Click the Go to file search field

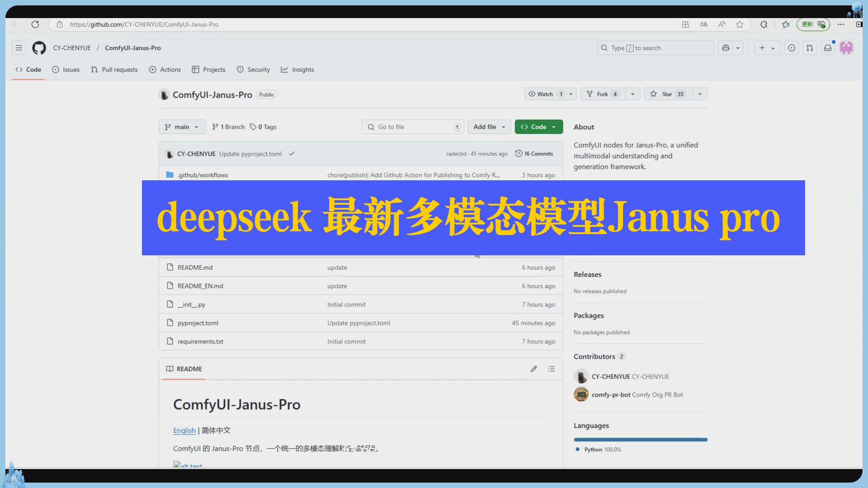413,127
